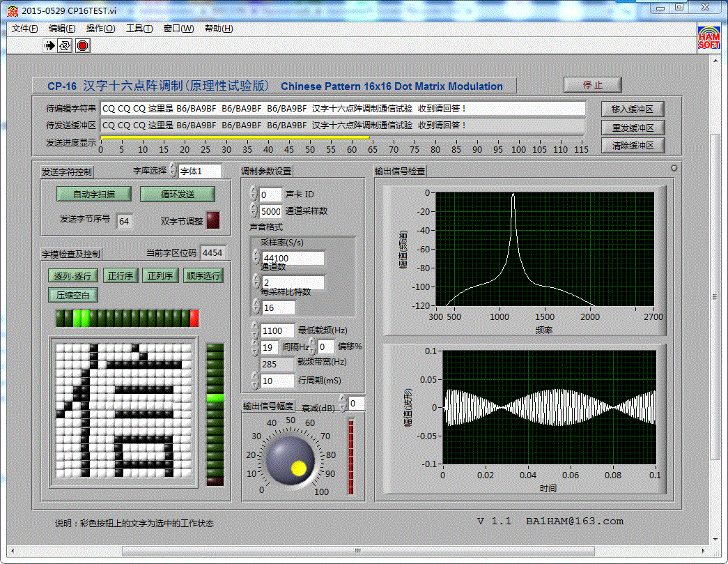Click the time waveform graph
Image resolution: width=728 pixels, height=564 pixels.
point(549,407)
